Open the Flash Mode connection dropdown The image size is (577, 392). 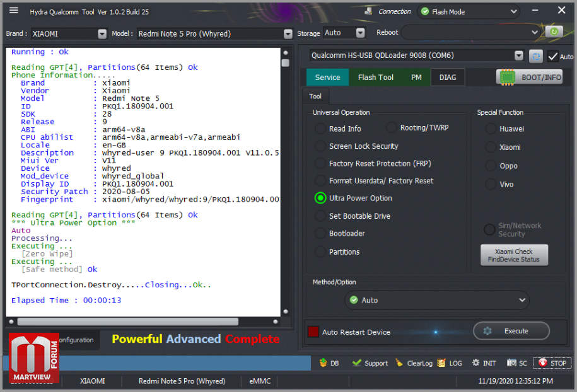point(468,12)
